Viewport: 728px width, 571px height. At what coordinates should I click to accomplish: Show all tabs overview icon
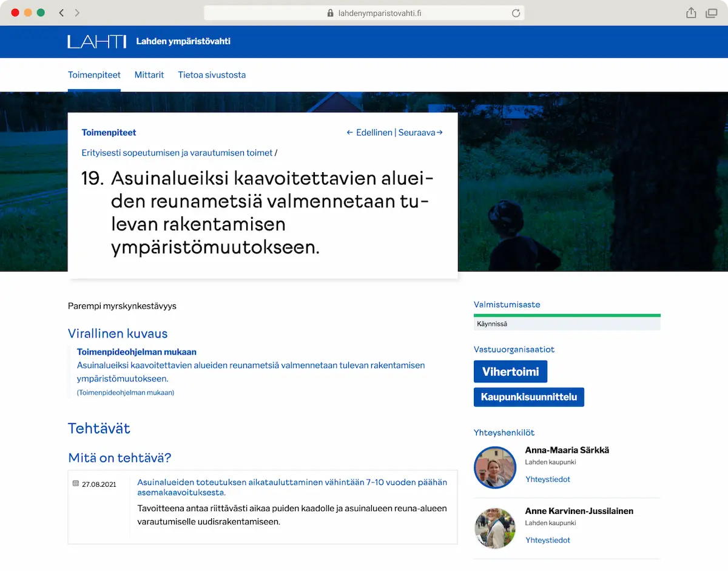712,13
